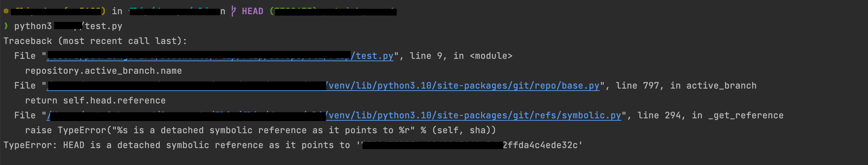Click the <module> text
Image resolution: width=868 pixels, height=165 pixels.
pyautogui.click(x=491, y=56)
